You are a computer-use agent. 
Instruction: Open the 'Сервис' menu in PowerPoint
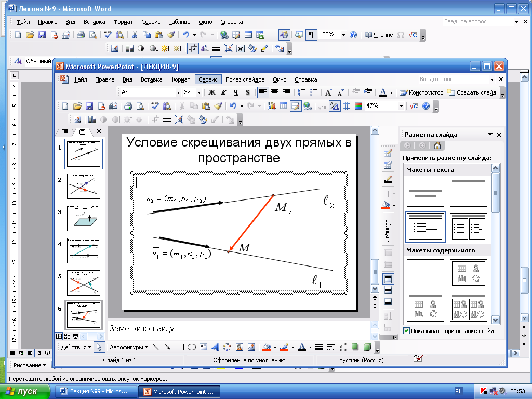(x=208, y=79)
